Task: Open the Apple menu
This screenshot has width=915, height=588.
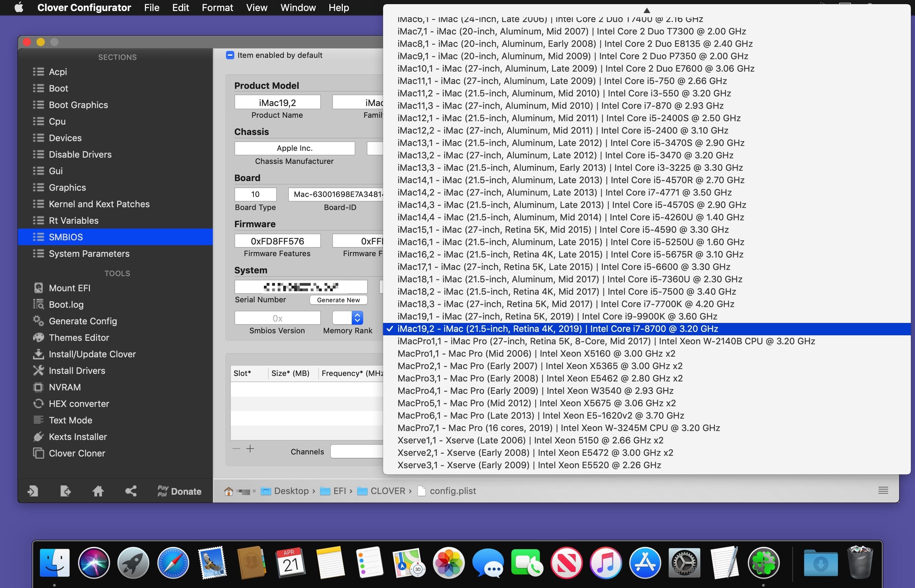Action: pos(19,8)
